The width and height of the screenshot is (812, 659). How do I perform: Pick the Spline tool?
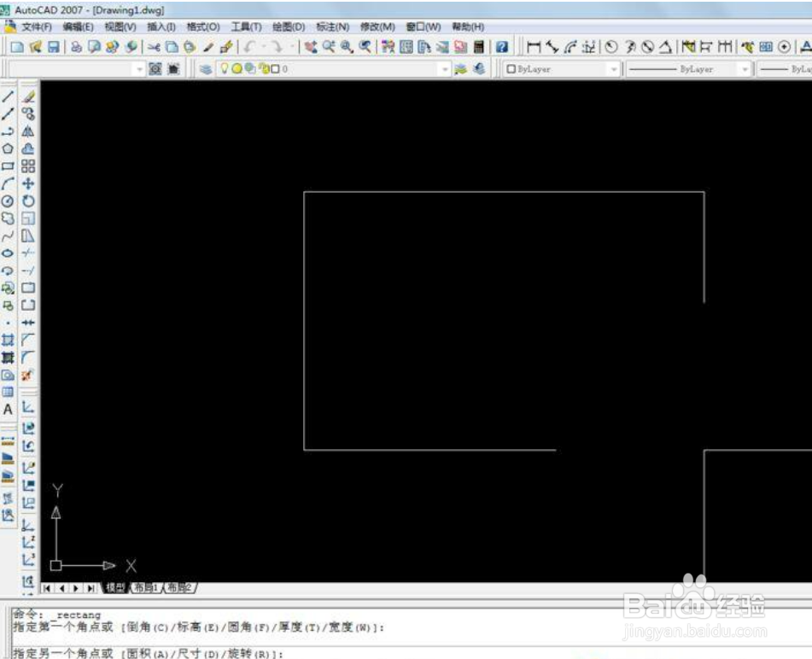point(8,236)
